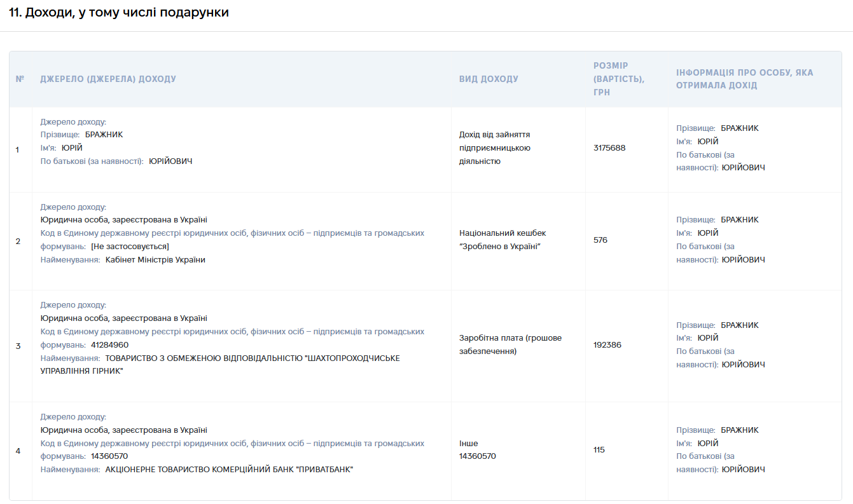Click the ПРИВАТБАНК company name text

(x=229, y=469)
